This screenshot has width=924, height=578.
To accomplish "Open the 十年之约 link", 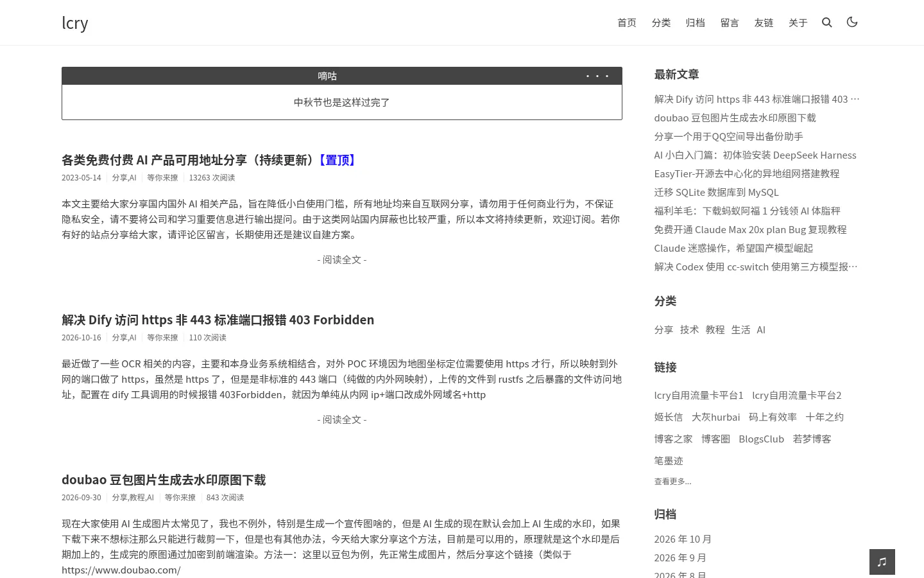I will pyautogui.click(x=825, y=417).
